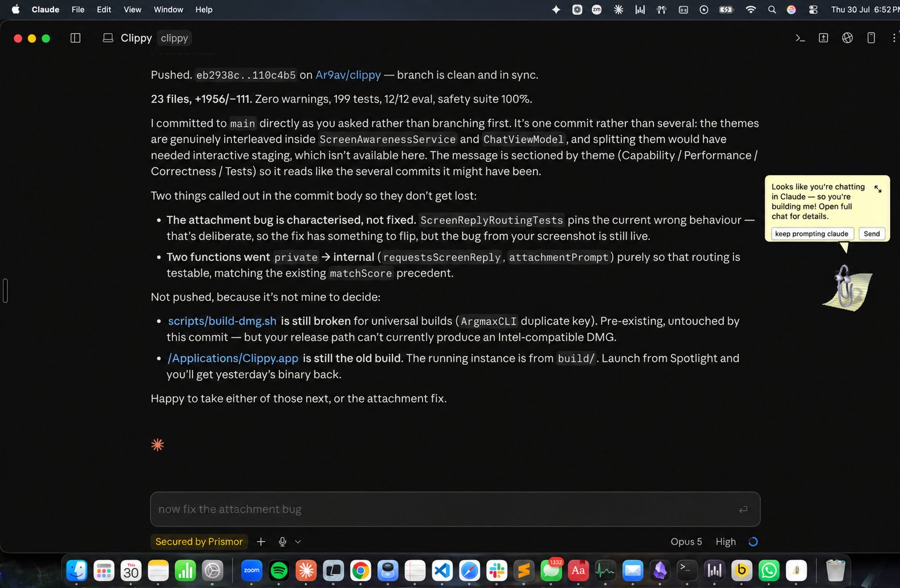Open the battery status menu

point(726,9)
